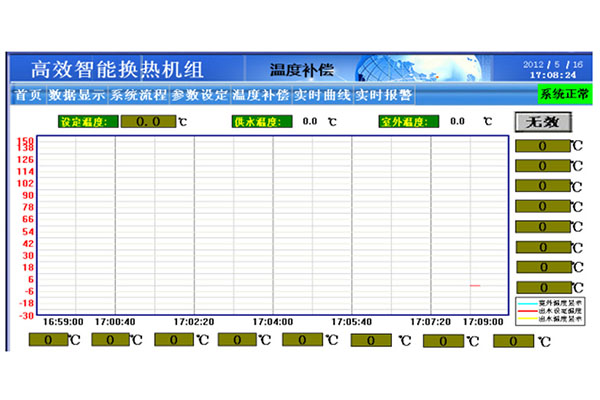Click the 17:09:00 time axis label

point(483,322)
